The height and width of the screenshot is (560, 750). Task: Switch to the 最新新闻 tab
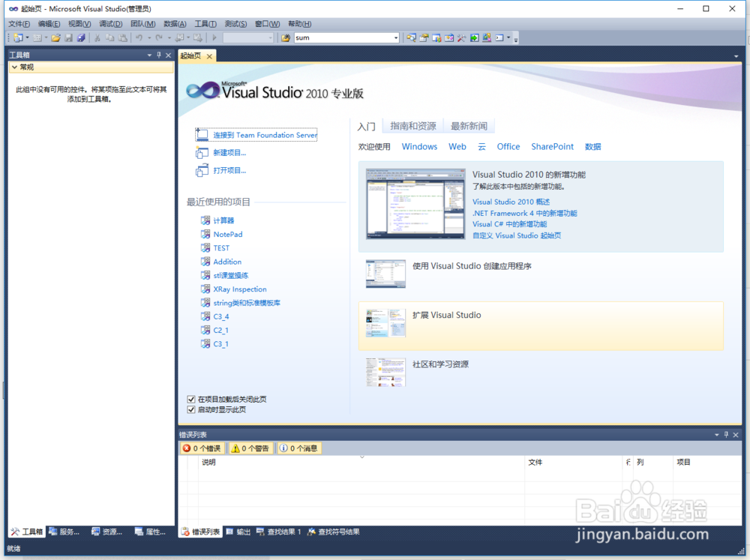coord(469,126)
